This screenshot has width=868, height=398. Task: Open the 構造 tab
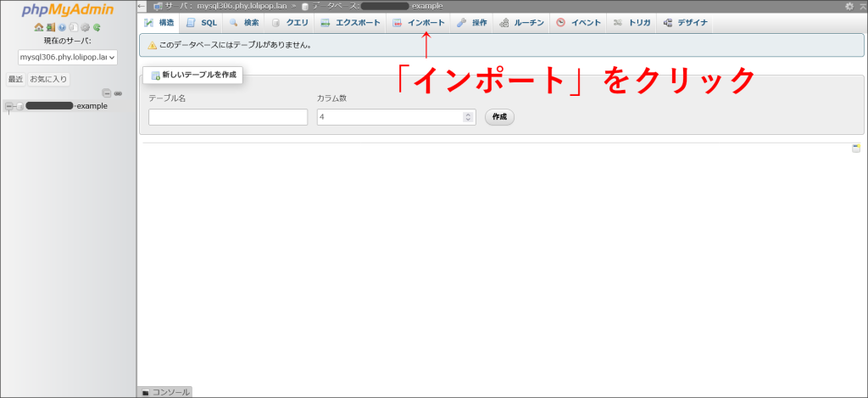point(159,23)
